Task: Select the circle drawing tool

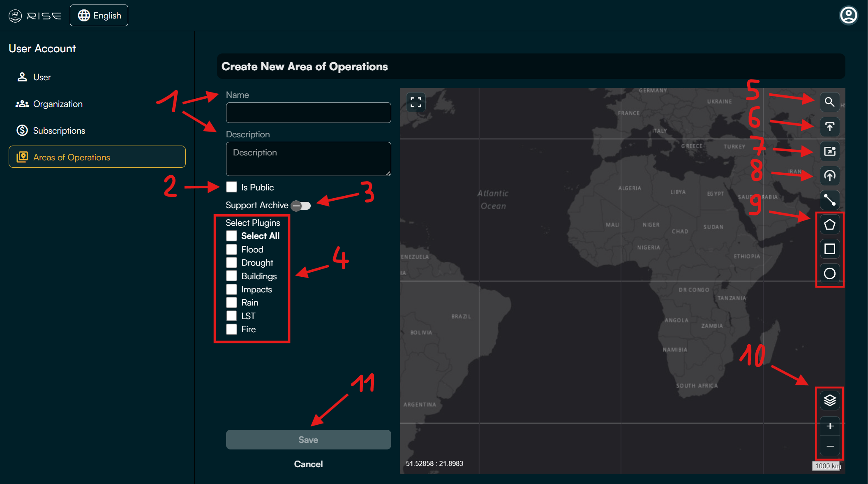Action: point(829,273)
